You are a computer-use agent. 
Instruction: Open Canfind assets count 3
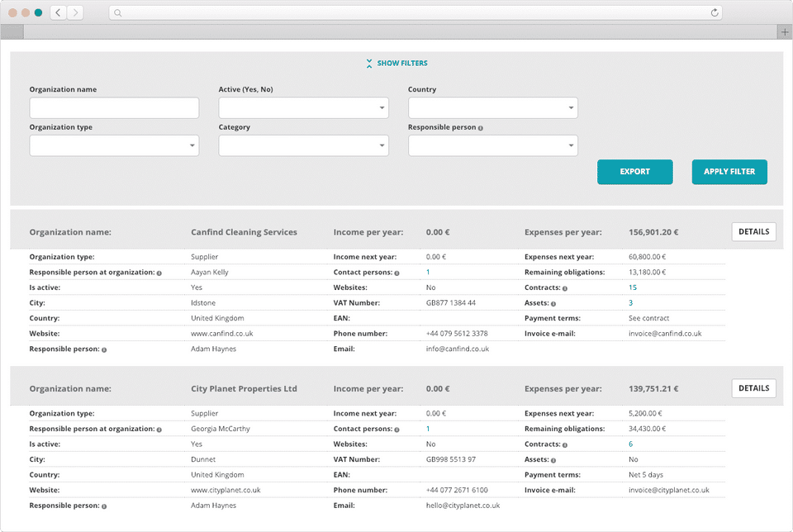(630, 303)
